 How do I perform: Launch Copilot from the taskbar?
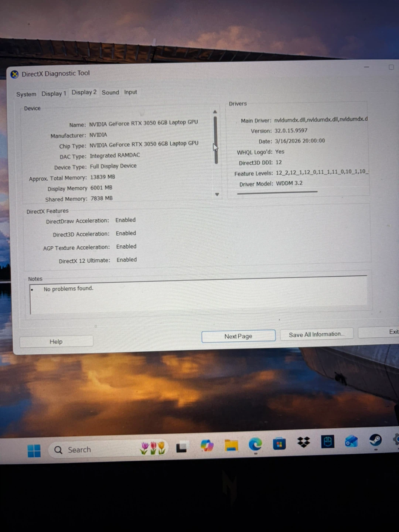[x=207, y=446]
